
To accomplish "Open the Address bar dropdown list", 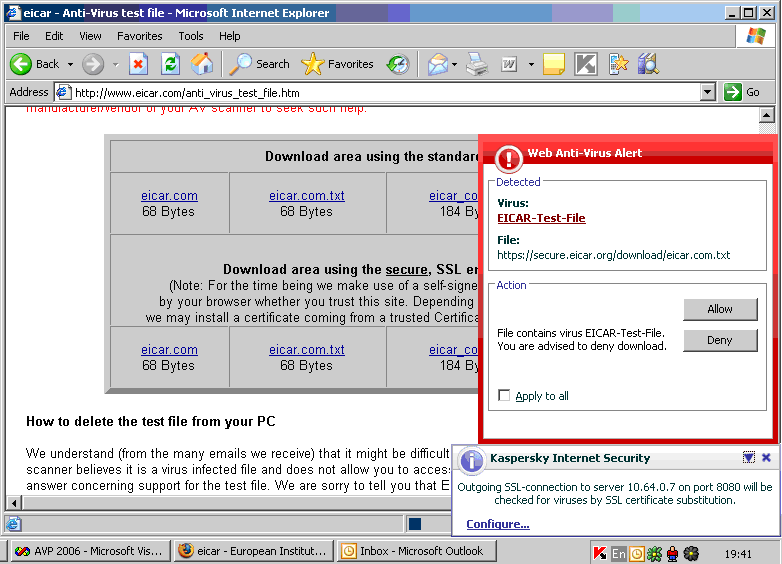I will (708, 92).
